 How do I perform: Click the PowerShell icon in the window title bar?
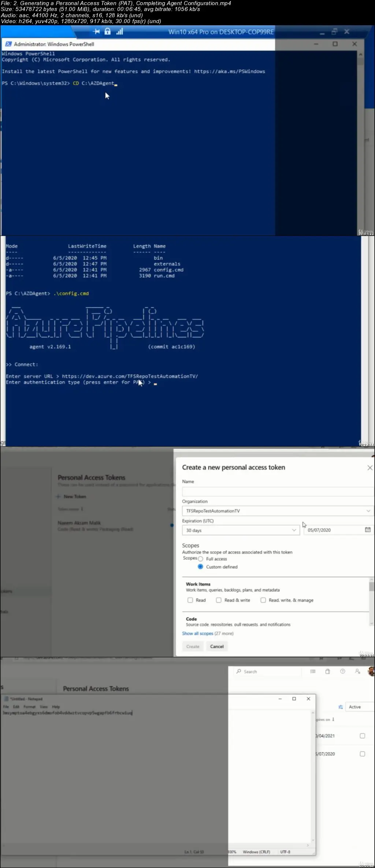click(x=8, y=44)
